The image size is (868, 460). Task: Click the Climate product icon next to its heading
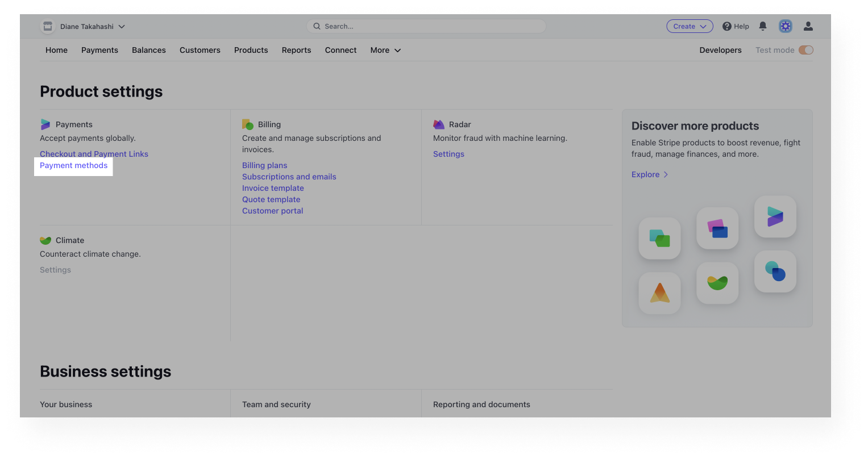click(x=45, y=240)
